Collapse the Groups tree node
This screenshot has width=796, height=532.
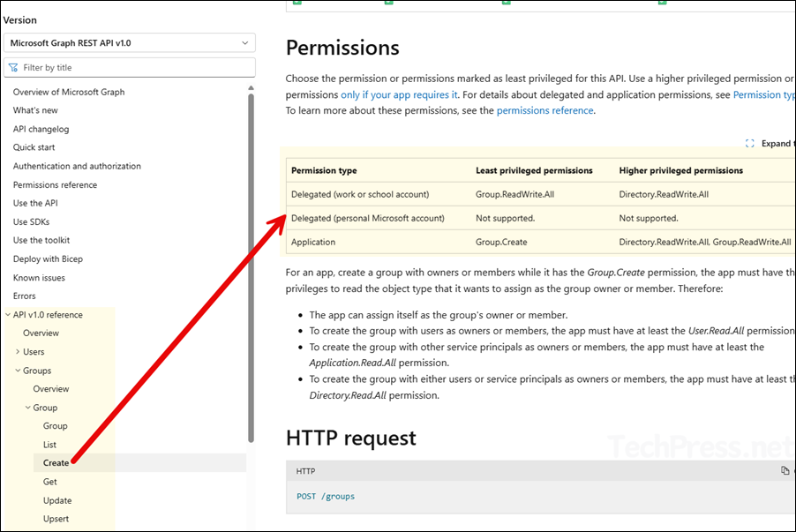[18, 371]
